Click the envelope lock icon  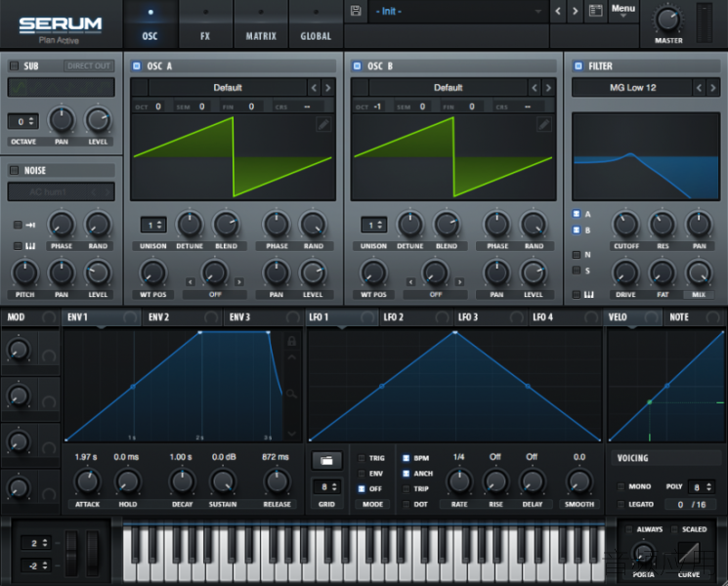coord(291,341)
